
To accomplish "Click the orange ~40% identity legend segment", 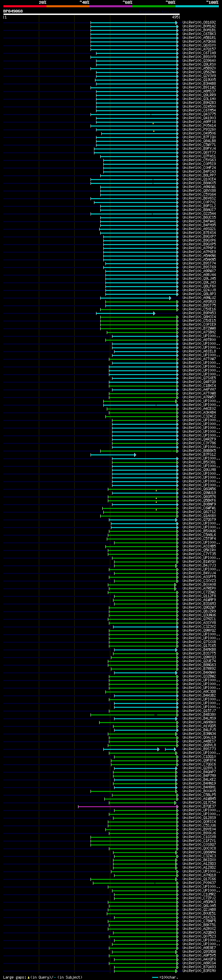I will pyautogui.click(x=68, y=6).
